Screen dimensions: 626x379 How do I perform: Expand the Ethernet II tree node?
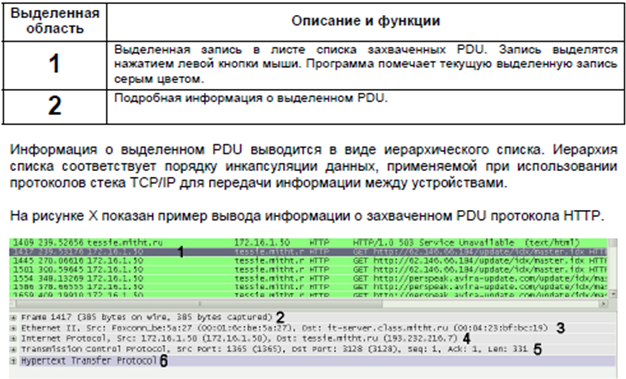(14, 328)
